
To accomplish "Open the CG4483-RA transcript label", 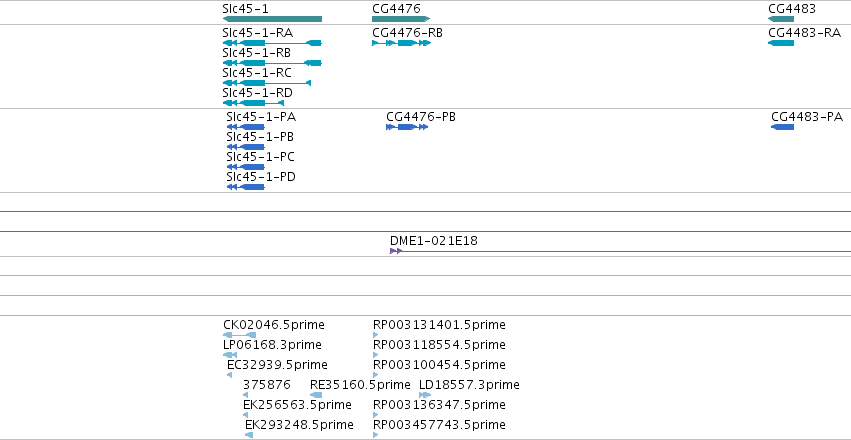I will click(x=804, y=33).
